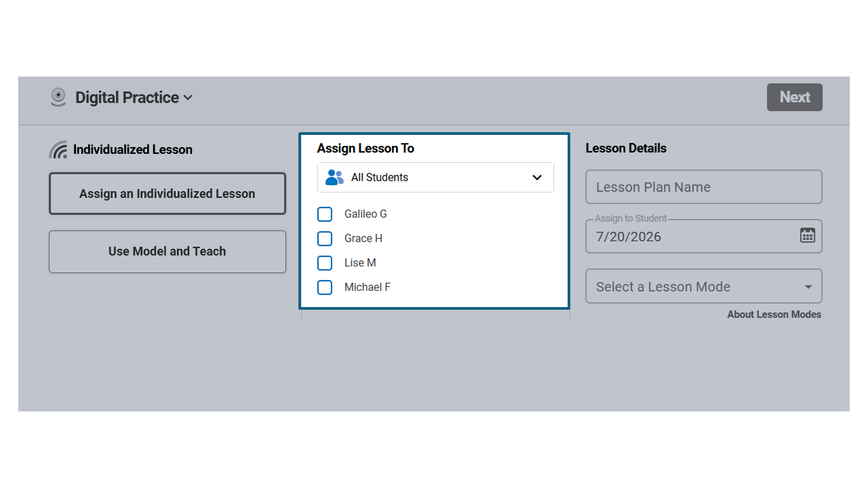Expand the Digital Practice dropdown chevron
The image size is (868, 488).
pyautogui.click(x=188, y=98)
